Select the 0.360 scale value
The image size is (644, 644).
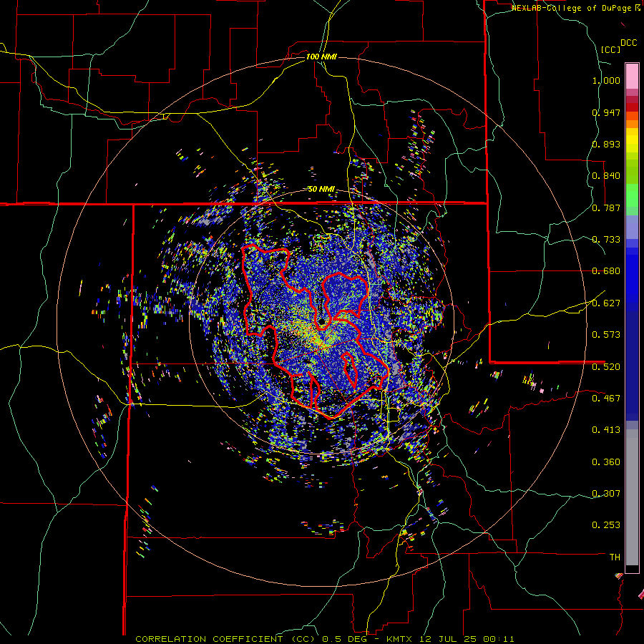(606, 462)
